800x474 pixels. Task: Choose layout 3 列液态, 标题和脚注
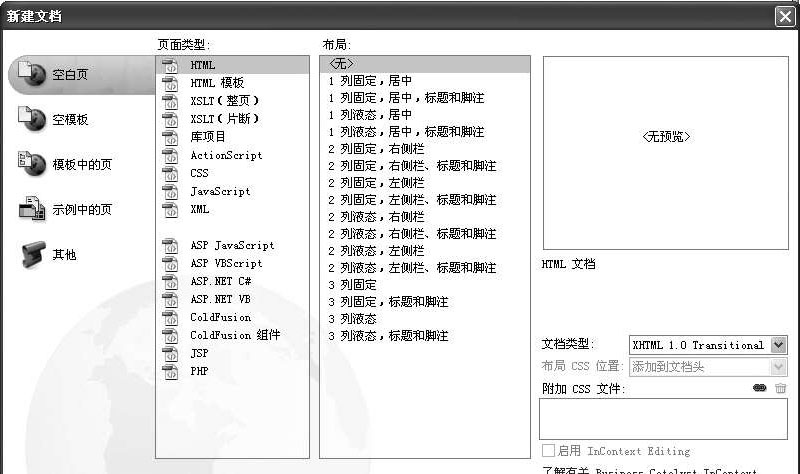tap(388, 335)
